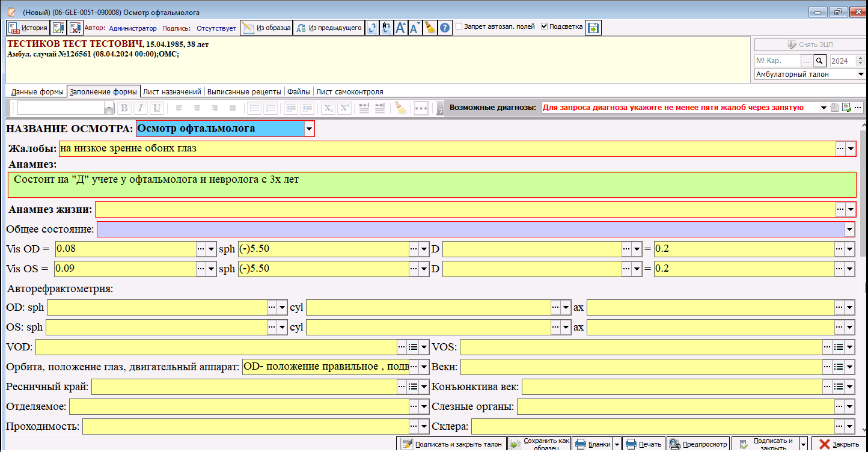Open the Vis OD sph (-)5.50 dropdown arrow

[424, 249]
